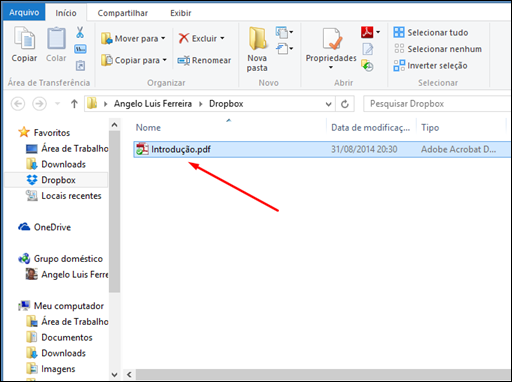Switch to the Compartilhar ribbon tab
512x382 pixels.
click(x=123, y=13)
